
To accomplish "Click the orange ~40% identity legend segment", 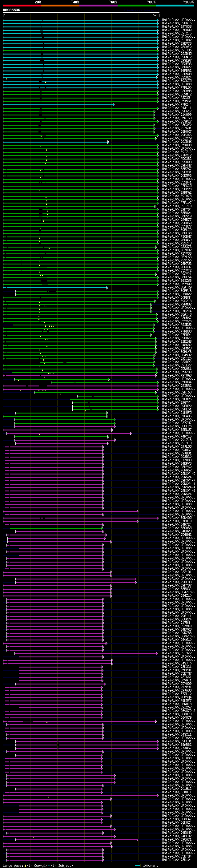I will click(x=60, y=6).
